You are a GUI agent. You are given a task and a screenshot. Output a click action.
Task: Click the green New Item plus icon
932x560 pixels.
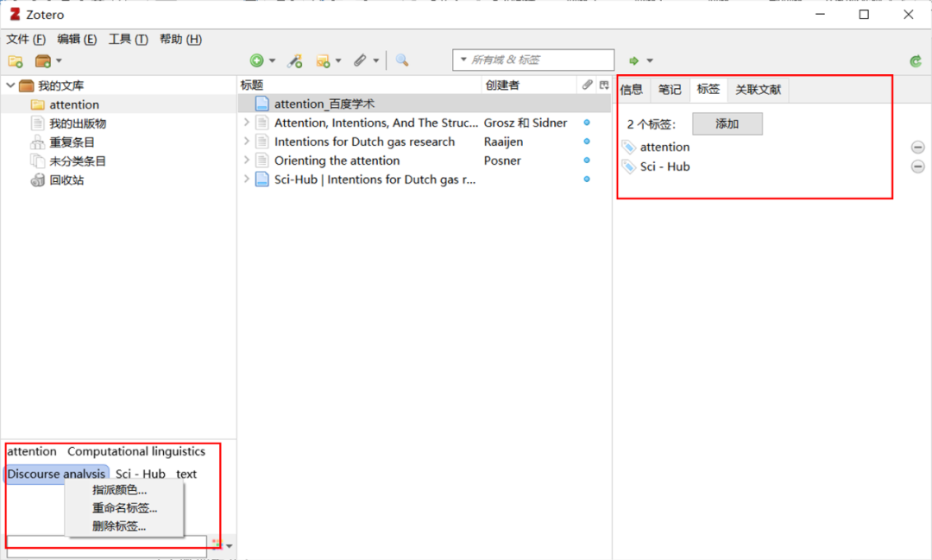coord(257,60)
